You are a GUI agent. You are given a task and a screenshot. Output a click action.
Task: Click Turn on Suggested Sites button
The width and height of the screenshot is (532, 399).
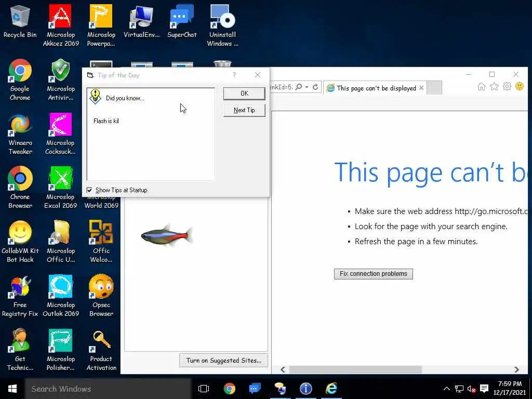click(223, 361)
